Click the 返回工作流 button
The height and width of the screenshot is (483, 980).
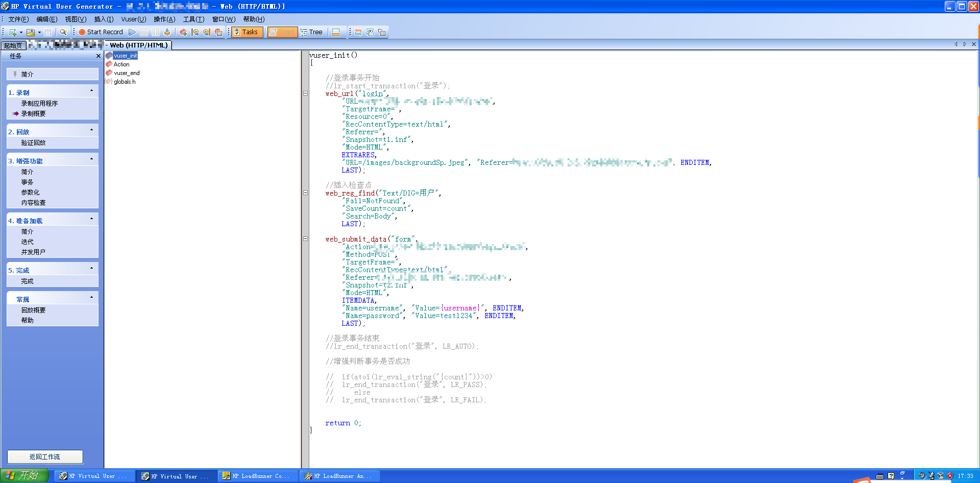coord(45,456)
